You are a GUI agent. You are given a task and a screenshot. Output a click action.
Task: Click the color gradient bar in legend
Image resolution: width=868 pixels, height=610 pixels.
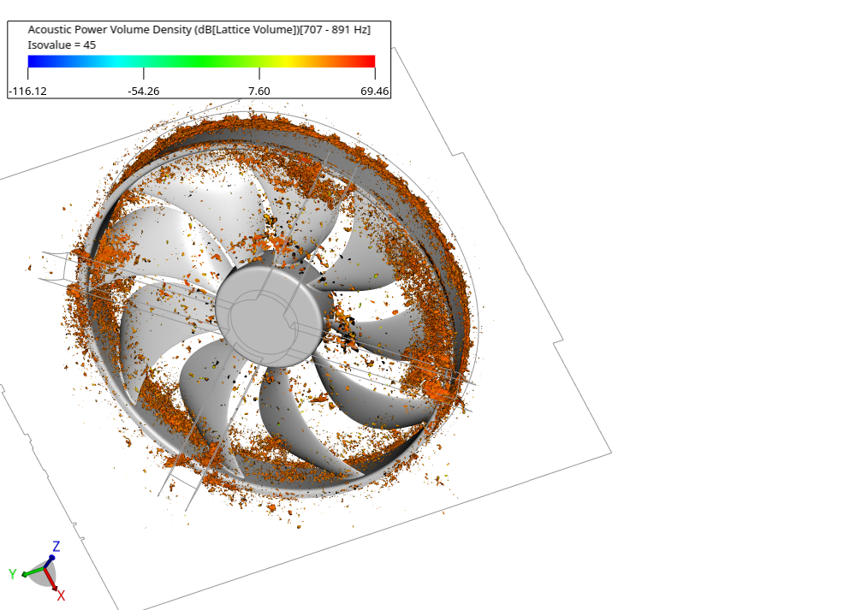click(x=201, y=62)
